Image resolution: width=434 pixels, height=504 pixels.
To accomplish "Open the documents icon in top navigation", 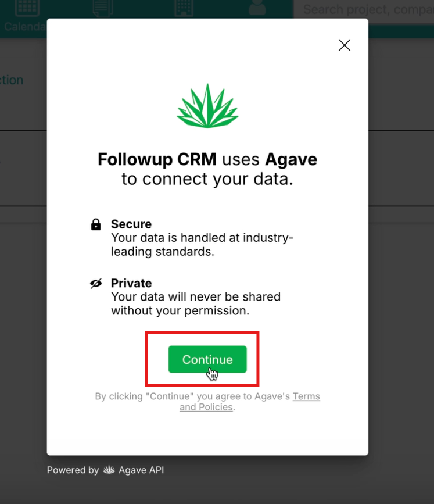I will coord(103,8).
